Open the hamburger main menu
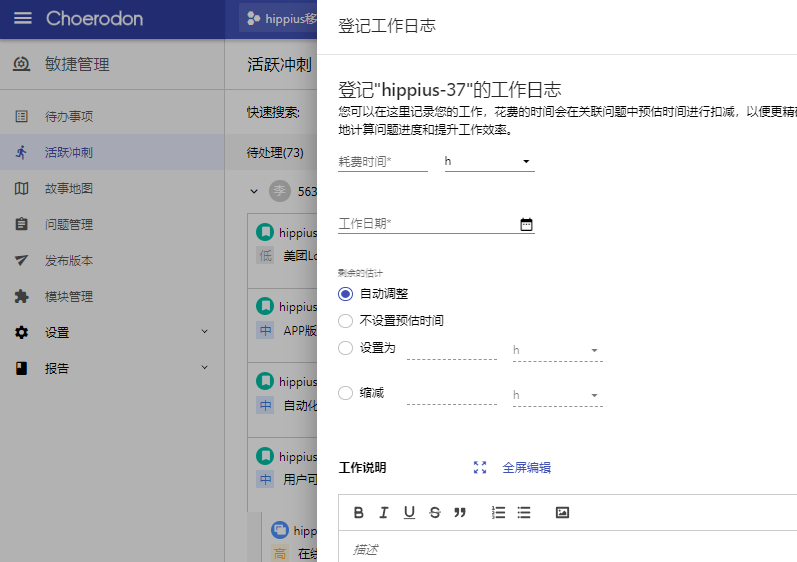This screenshot has height=562, width=797. (22, 19)
